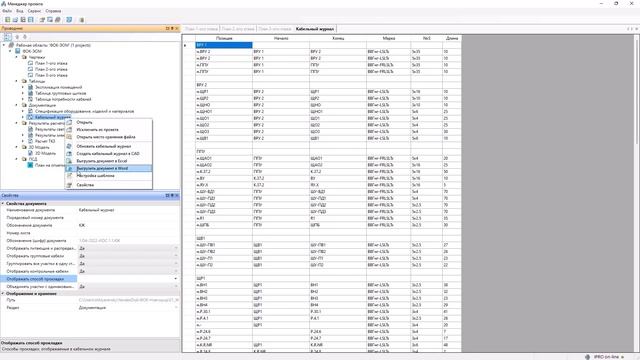
Task: Select План 3-ого этажа in the tree
Action: (51, 76)
